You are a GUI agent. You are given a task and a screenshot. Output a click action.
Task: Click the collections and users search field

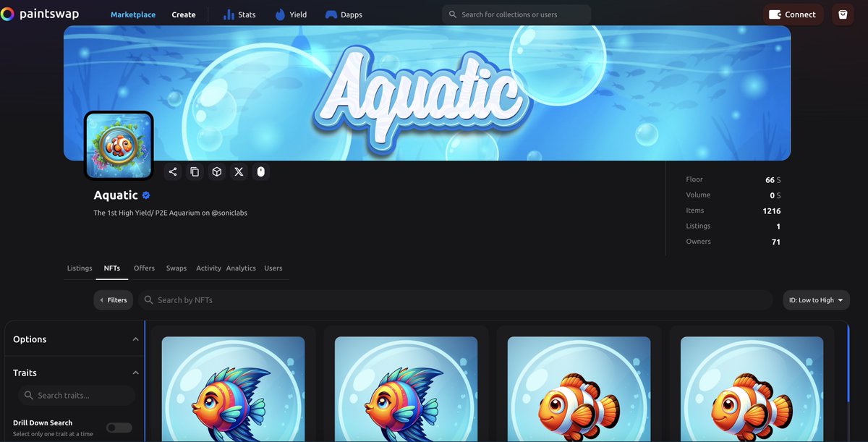pyautogui.click(x=516, y=14)
